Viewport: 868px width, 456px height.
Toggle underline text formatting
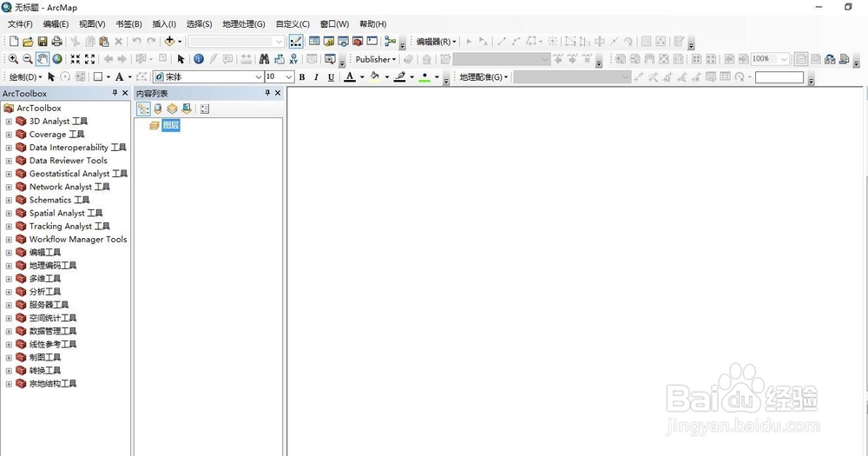coord(331,77)
